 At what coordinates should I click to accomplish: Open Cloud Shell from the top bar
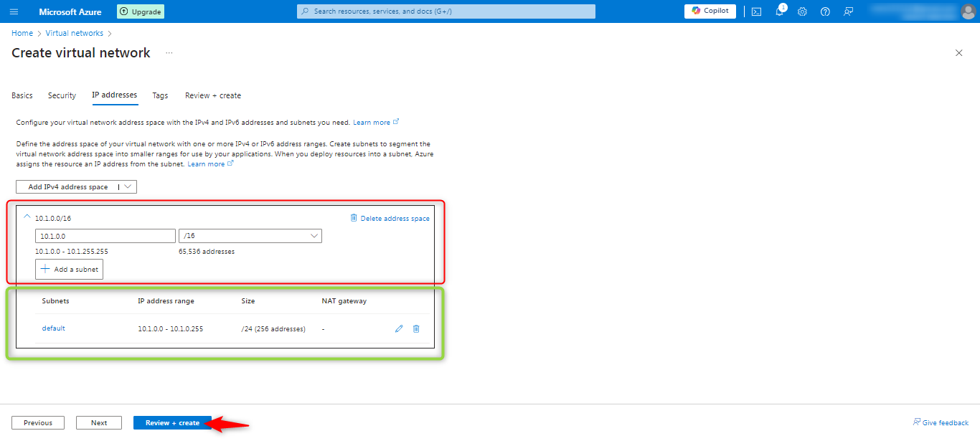click(x=756, y=11)
